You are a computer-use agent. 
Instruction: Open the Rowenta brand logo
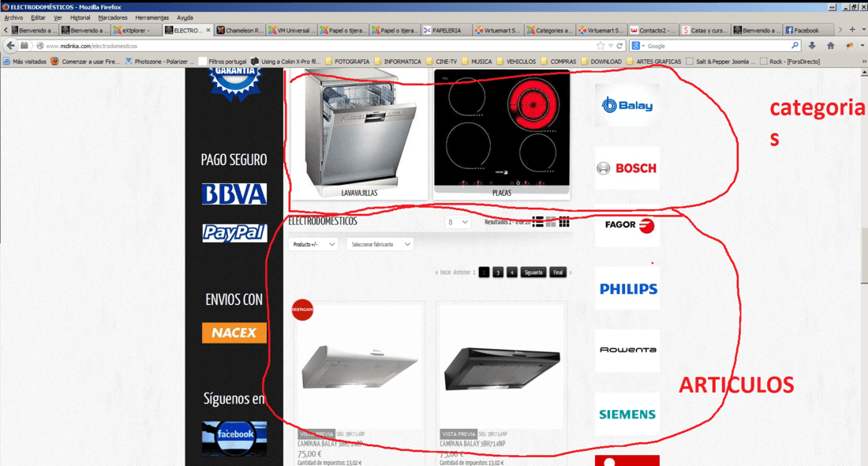point(627,350)
